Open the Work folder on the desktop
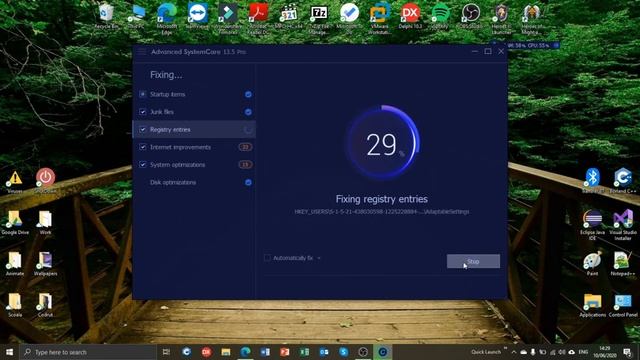 [x=45, y=223]
